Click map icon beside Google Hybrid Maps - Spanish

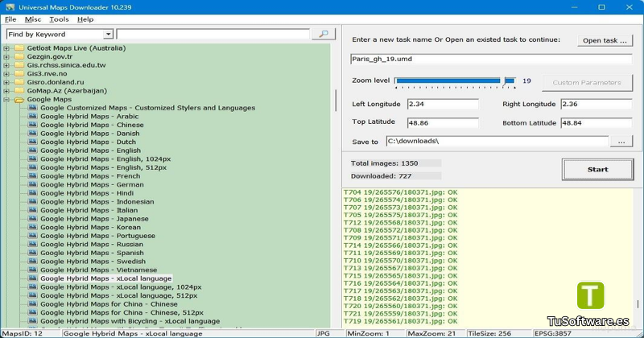tap(33, 253)
